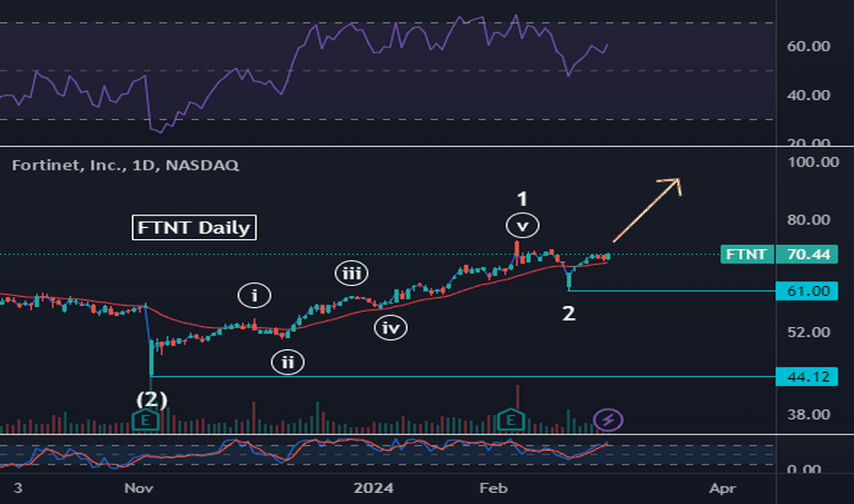
Task: Click the 70.44 current price label
Action: click(x=807, y=255)
